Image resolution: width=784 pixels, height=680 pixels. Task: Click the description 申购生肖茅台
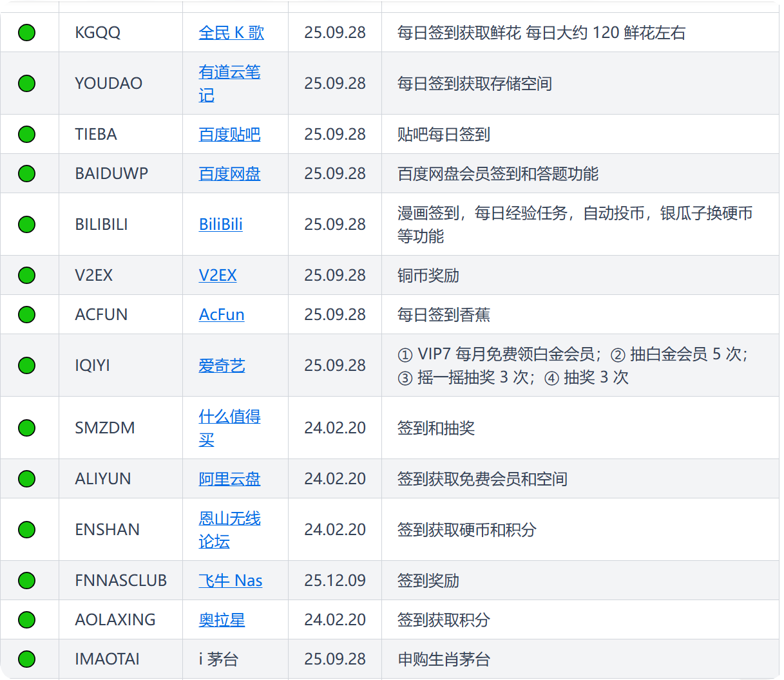coord(444,659)
